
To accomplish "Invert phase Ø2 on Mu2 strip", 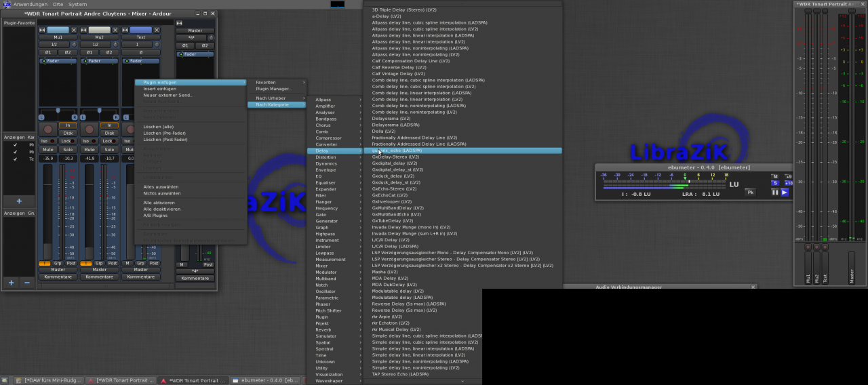I will [110, 52].
